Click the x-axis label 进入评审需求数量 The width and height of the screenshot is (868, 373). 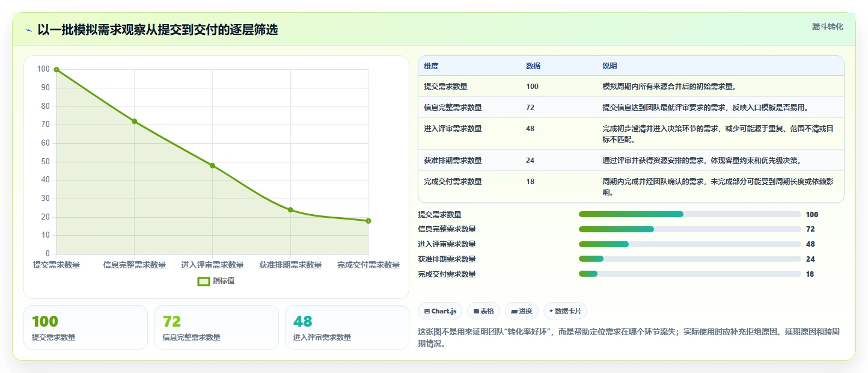pos(212,265)
